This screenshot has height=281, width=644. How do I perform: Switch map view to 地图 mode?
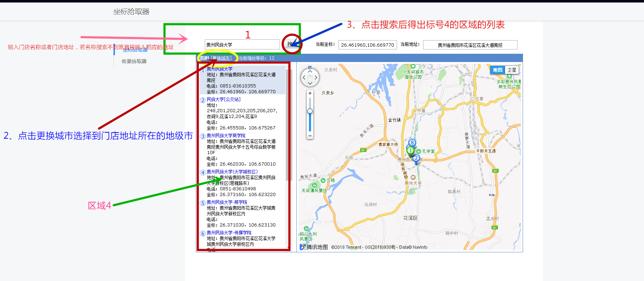498,70
